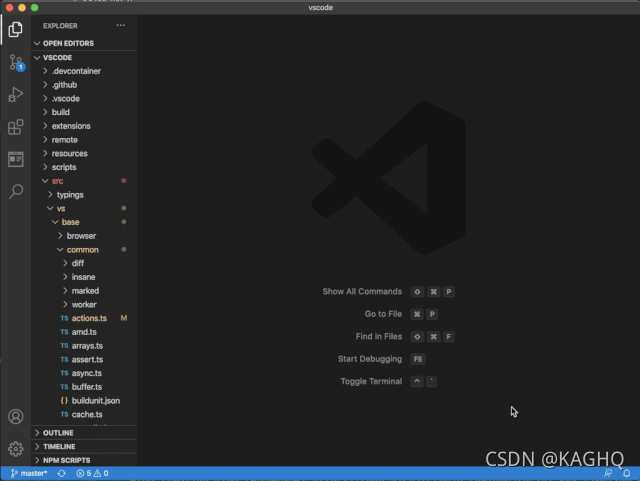Open the modified actions.ts file
This screenshot has width=640, height=481.
point(84,318)
